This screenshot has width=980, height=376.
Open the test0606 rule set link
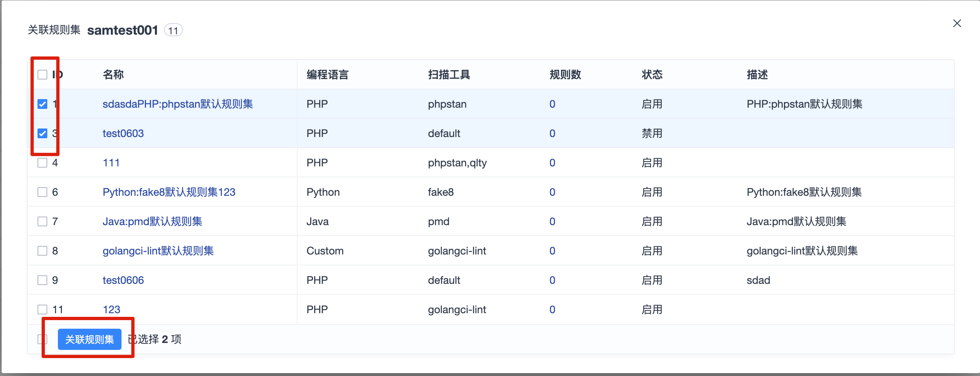click(123, 280)
